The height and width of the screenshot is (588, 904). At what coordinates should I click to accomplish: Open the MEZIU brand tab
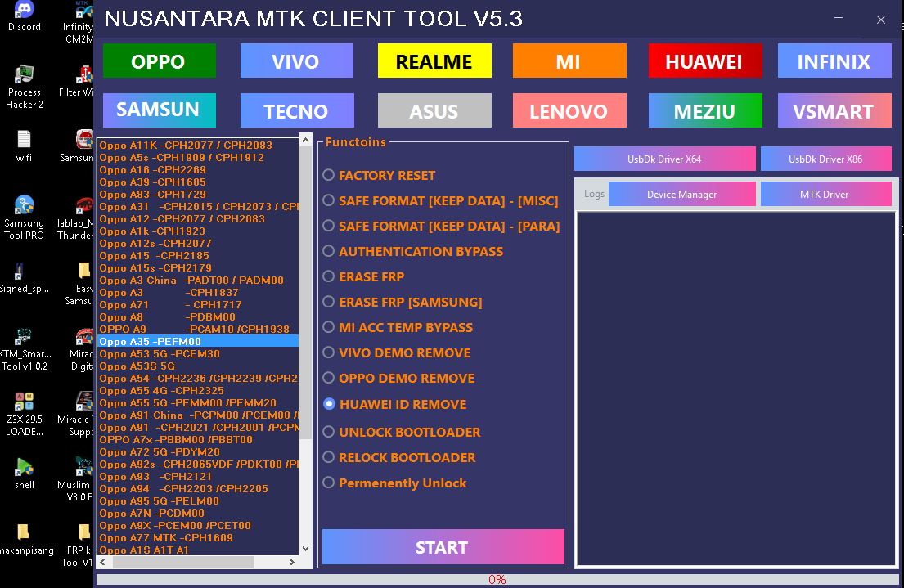pyautogui.click(x=705, y=110)
